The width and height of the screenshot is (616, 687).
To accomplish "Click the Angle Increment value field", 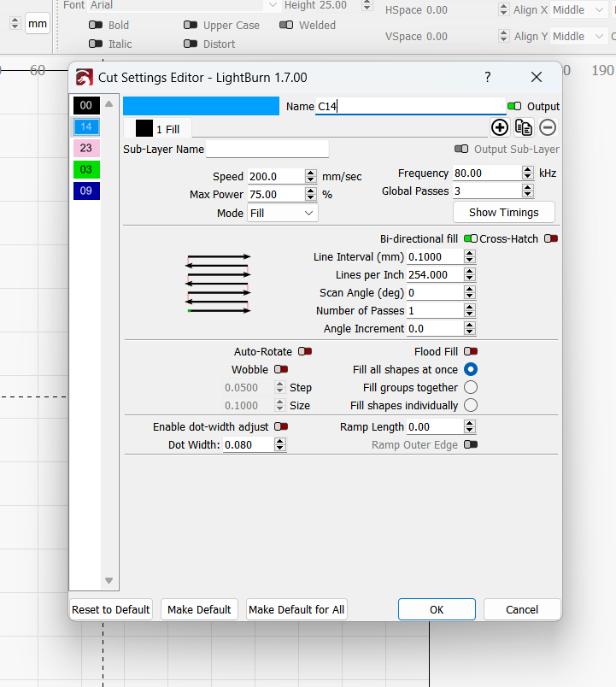I will pos(436,329).
